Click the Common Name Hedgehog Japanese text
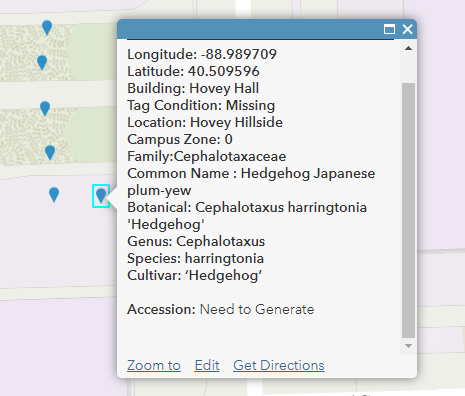Screen dimensions: 465x396 (x=251, y=173)
